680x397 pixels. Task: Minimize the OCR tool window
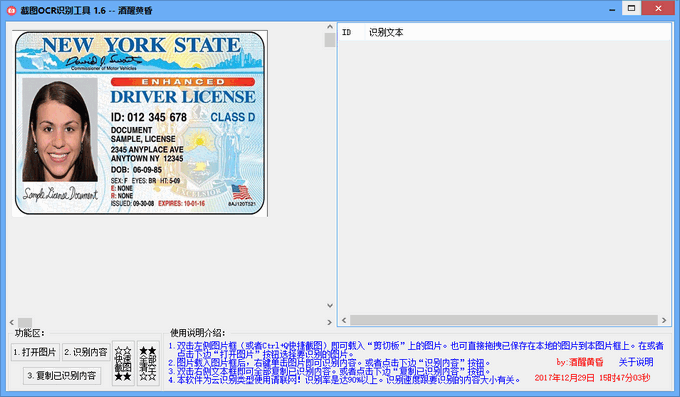click(612, 9)
